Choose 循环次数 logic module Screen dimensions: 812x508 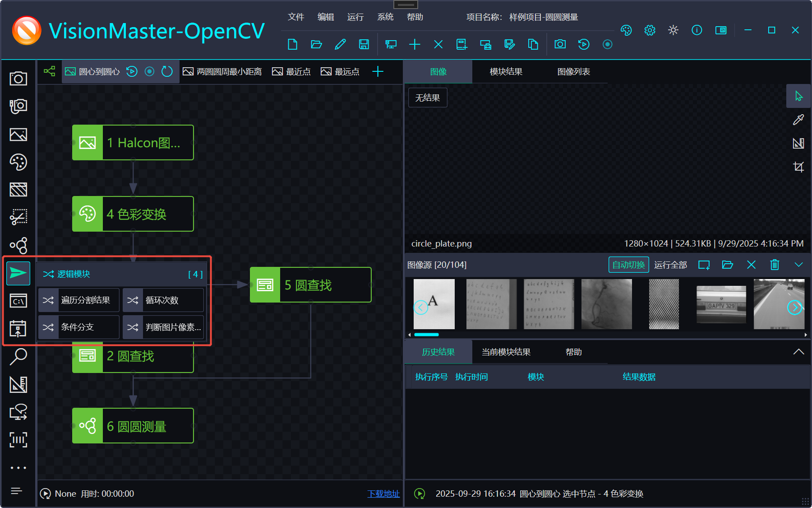pyautogui.click(x=163, y=300)
